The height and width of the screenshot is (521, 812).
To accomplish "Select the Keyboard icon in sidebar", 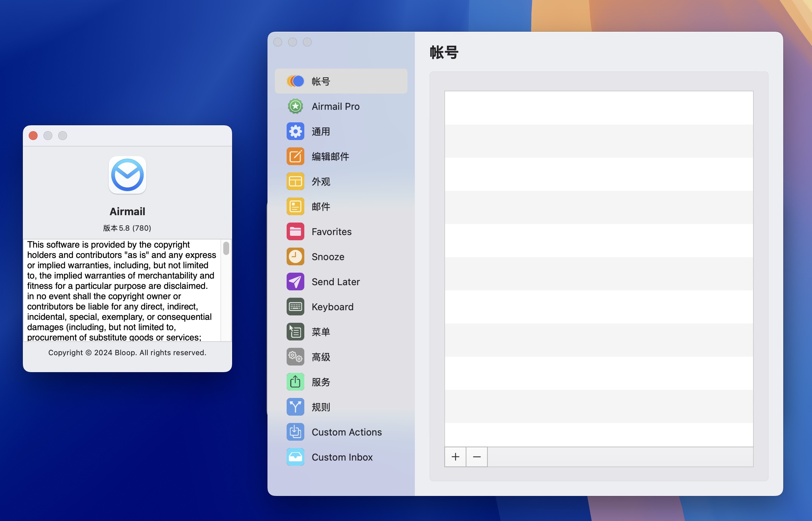I will (x=295, y=307).
